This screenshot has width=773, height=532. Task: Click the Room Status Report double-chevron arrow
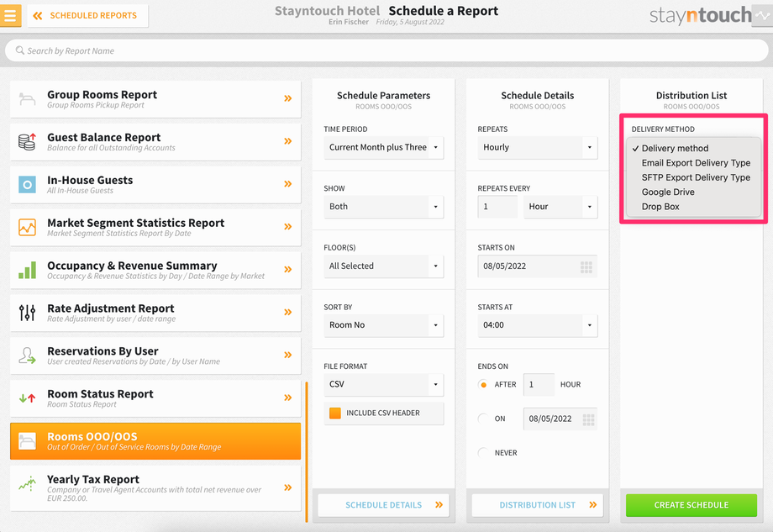288,398
